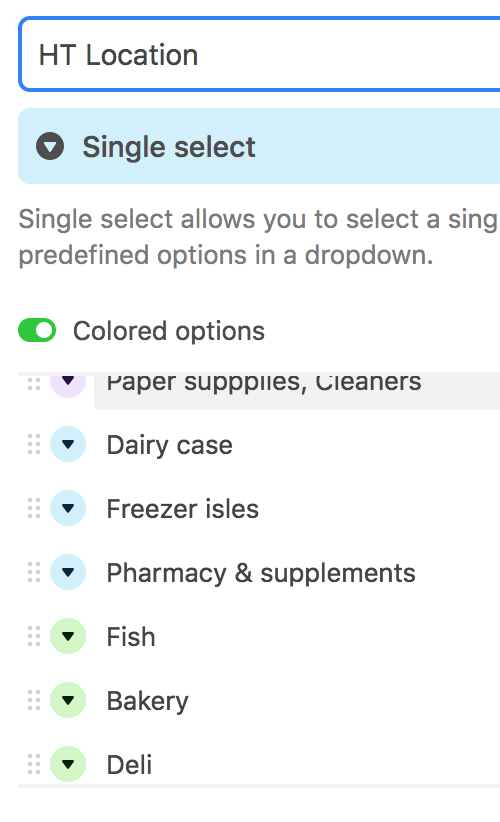Screen dimensions: 500x822
Task: Open green color dropdown for Fish
Action: tap(68, 636)
